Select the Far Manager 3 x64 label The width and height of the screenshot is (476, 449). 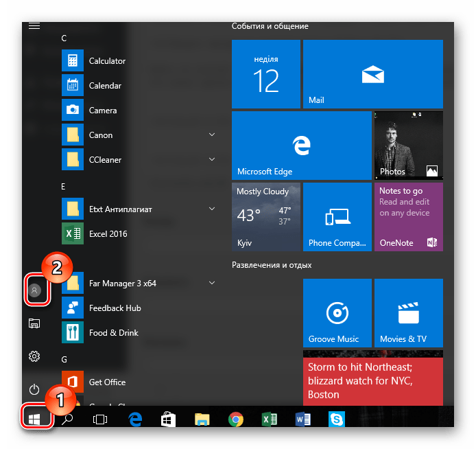coord(123,284)
